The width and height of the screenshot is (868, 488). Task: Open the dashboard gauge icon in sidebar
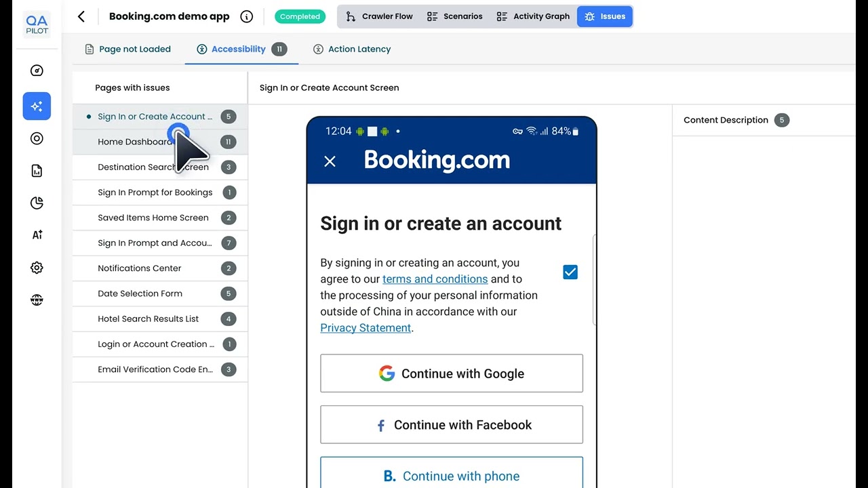(x=37, y=70)
